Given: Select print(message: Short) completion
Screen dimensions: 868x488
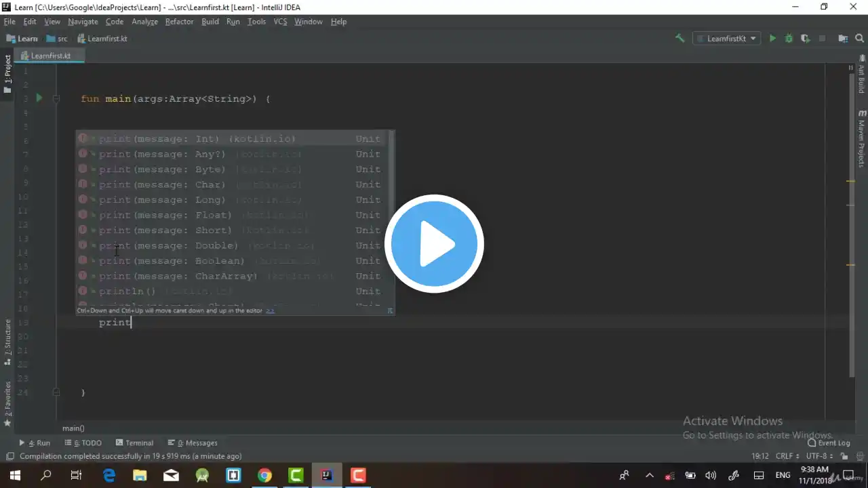Looking at the screenshot, I should coord(231,230).
